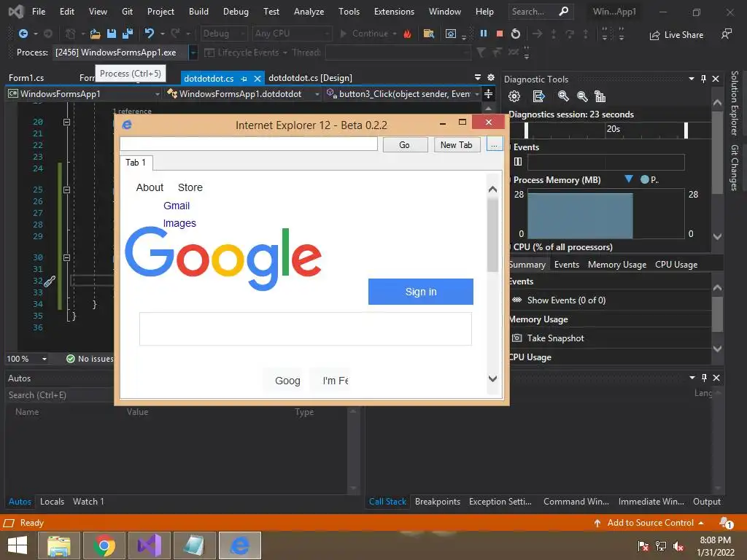Open File Explorer from the taskbar

(59, 545)
